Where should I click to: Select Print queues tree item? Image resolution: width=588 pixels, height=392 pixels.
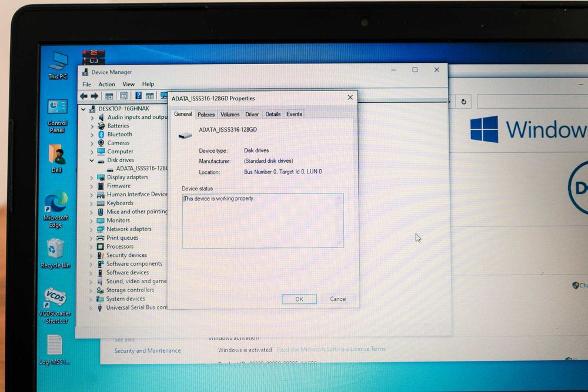click(x=122, y=238)
